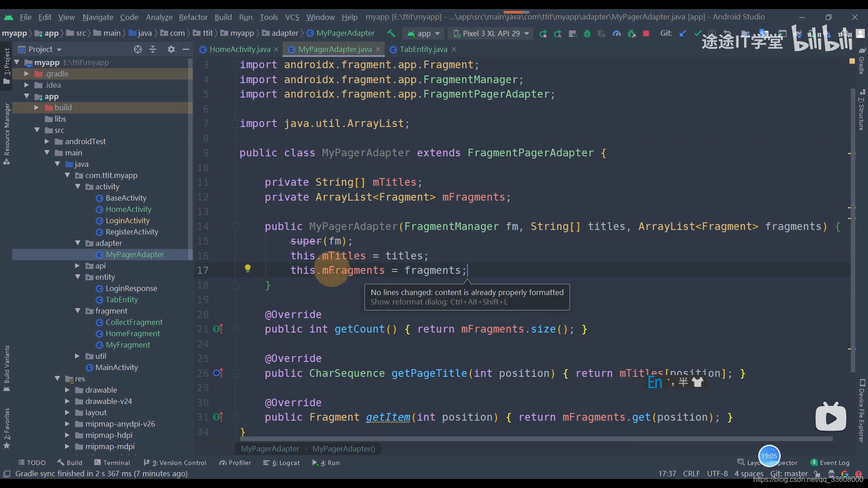Expand the .idea folder
The height and width of the screenshot is (488, 868).
[27, 85]
